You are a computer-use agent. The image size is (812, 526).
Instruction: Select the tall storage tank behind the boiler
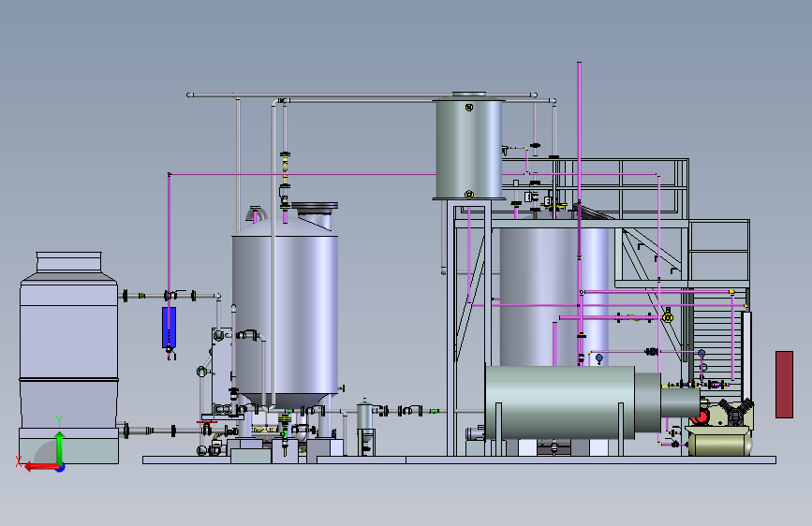pyautogui.click(x=554, y=298)
